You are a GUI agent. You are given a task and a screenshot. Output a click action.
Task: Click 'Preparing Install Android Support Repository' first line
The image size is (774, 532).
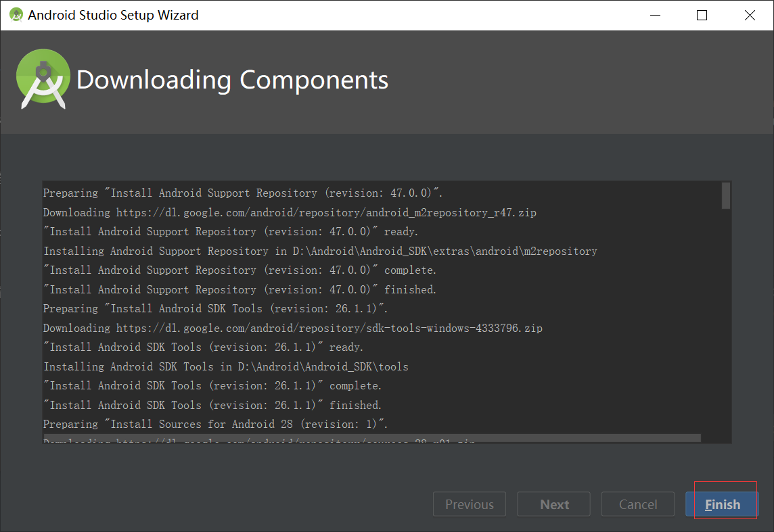coord(243,193)
